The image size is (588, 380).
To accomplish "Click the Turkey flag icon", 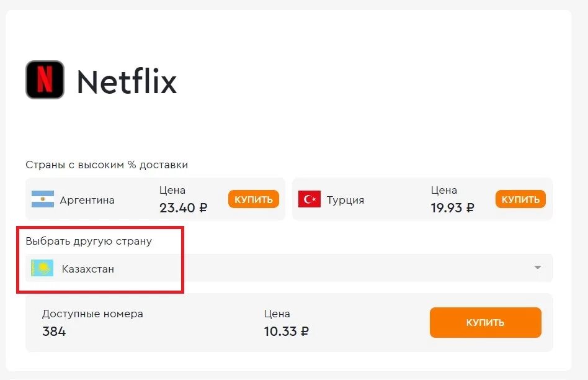I will 310,199.
